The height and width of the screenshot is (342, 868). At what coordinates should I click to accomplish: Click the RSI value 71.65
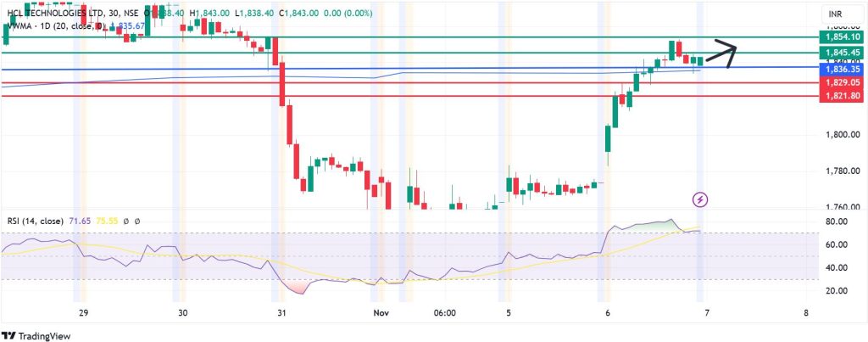[x=80, y=221]
